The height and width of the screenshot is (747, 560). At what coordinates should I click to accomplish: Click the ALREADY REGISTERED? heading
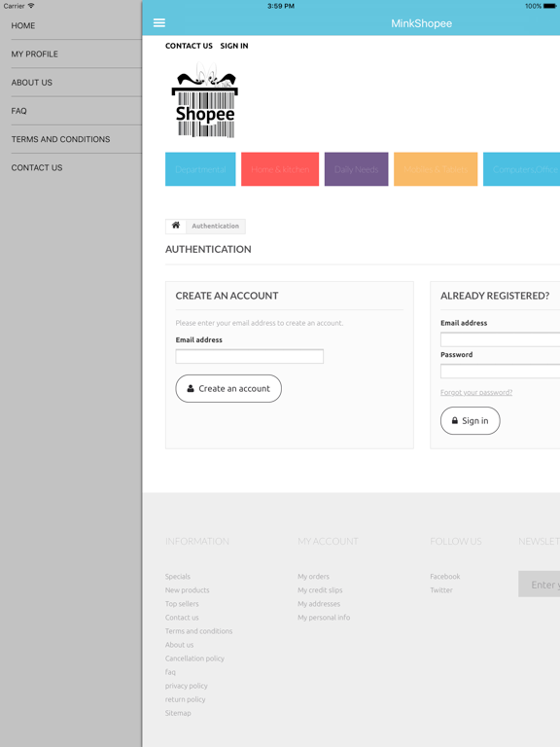(495, 296)
